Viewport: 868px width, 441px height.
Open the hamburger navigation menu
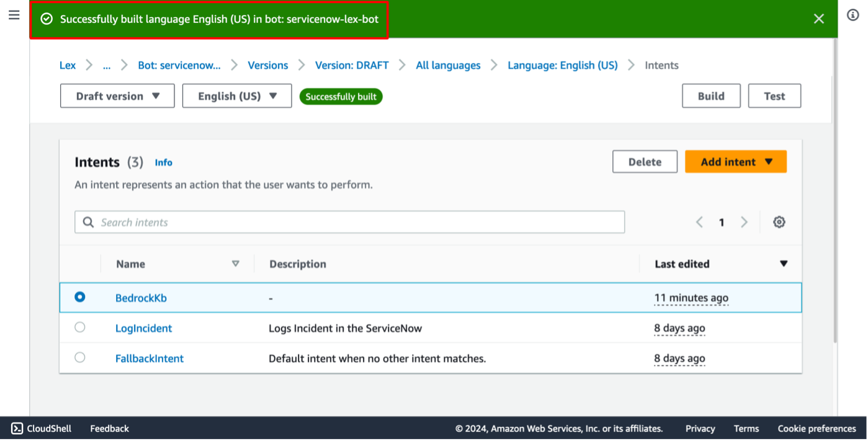pos(14,15)
